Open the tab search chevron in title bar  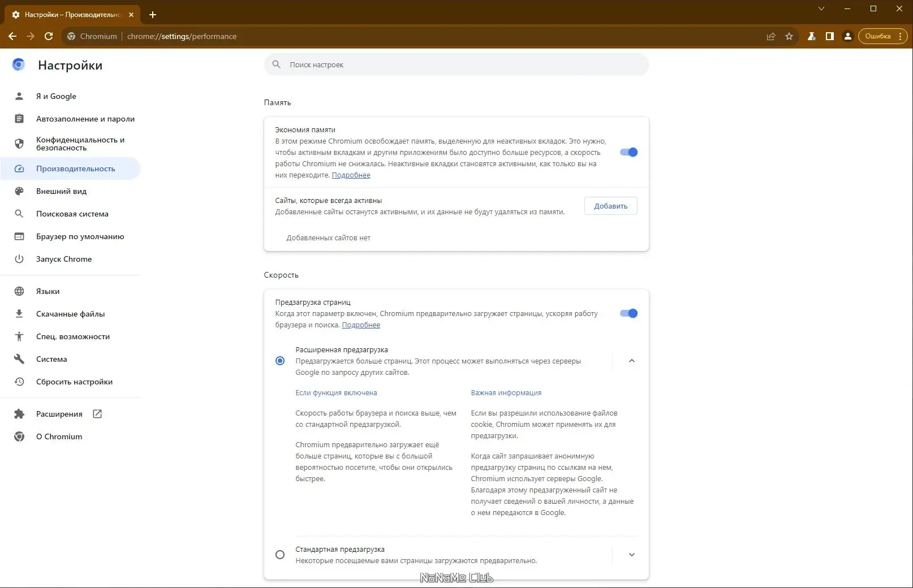point(821,8)
